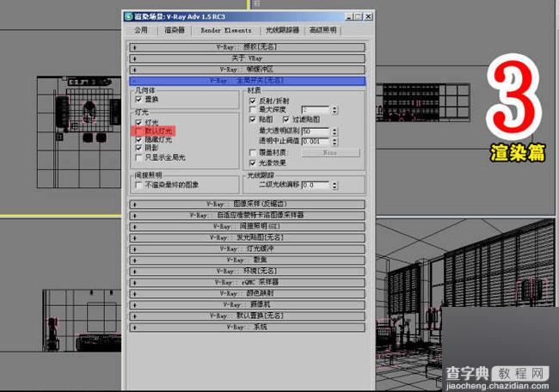
Task: Expand the V-Ray 摄像机 rollout
Action: pos(247,305)
